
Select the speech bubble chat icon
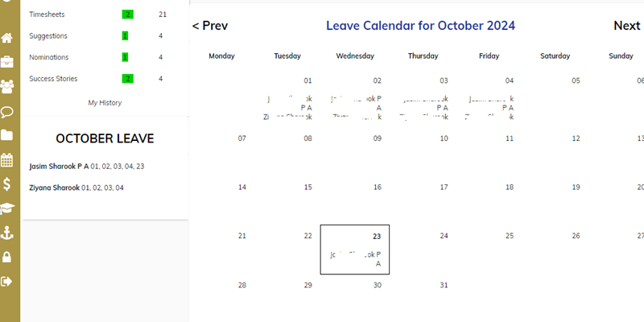pyautogui.click(x=6, y=112)
